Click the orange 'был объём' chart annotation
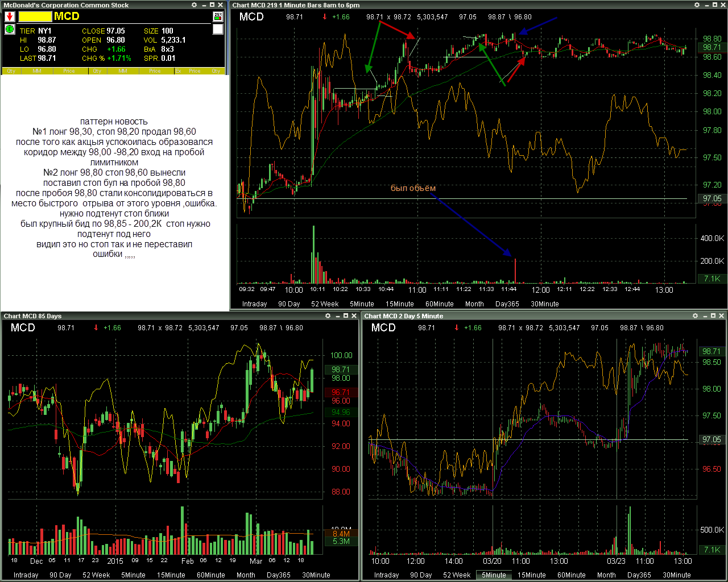This screenshot has height=582, width=728. [413, 188]
